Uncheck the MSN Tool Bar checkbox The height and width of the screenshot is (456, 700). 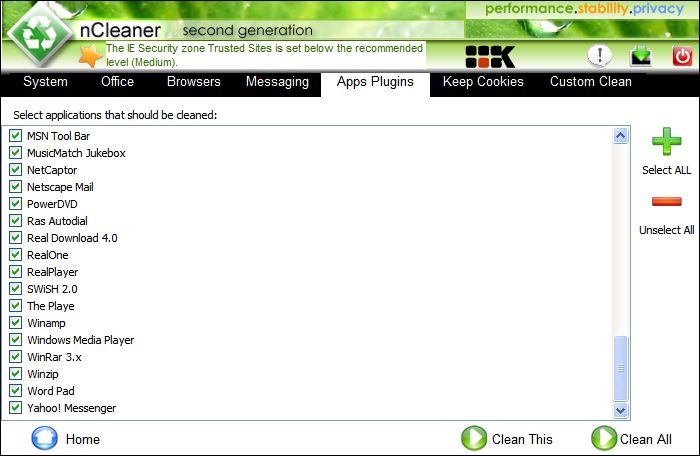click(x=16, y=135)
